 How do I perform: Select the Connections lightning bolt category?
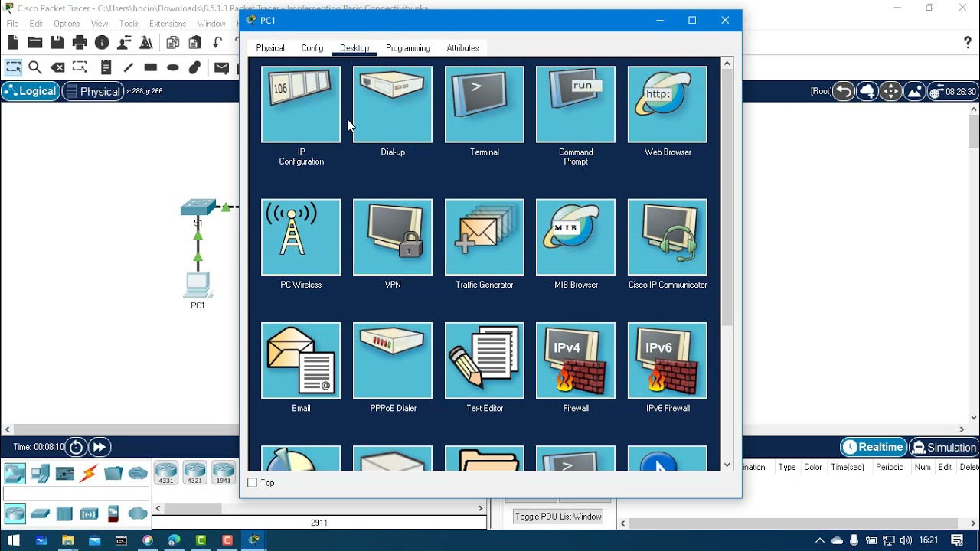pyautogui.click(x=89, y=474)
